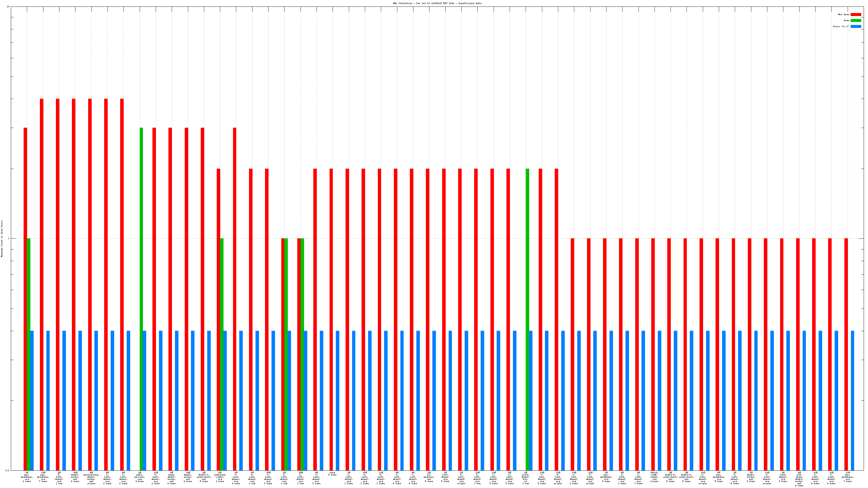Image resolution: width=868 pixels, height=488 pixels.
Task: Click the 'old.spam.dnsbl.sorbs.net 6 hops' x-axis label
Action: (x=799, y=480)
